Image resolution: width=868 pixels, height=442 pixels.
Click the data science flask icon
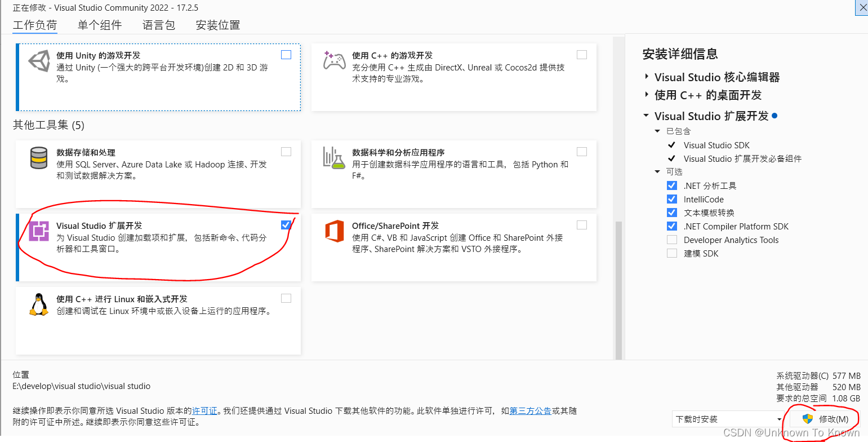coord(333,157)
